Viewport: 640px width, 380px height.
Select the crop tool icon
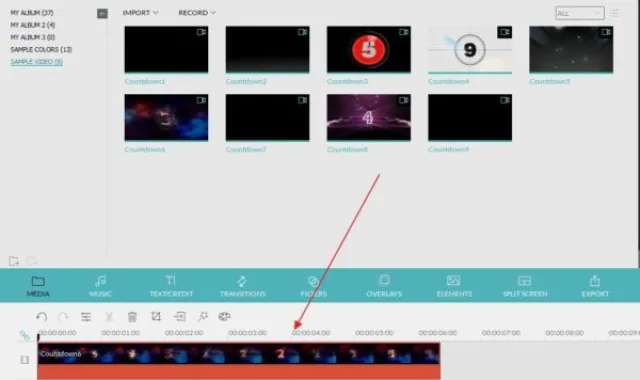click(156, 316)
